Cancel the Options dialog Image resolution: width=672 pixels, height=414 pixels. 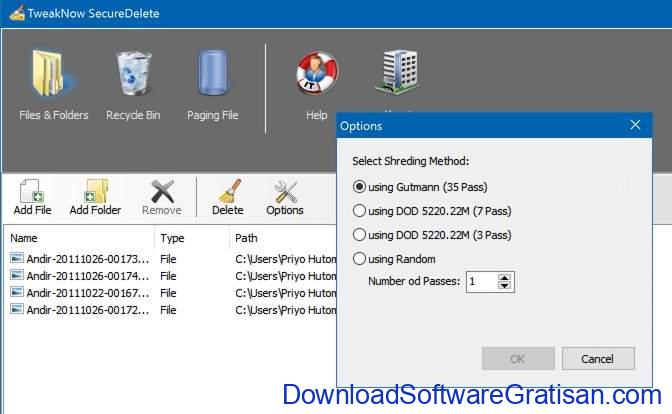598,359
